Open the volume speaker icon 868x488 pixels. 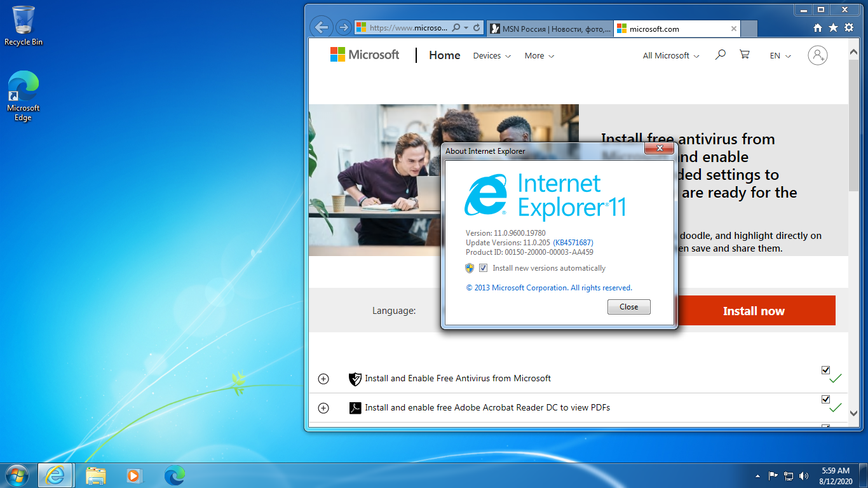click(x=804, y=475)
